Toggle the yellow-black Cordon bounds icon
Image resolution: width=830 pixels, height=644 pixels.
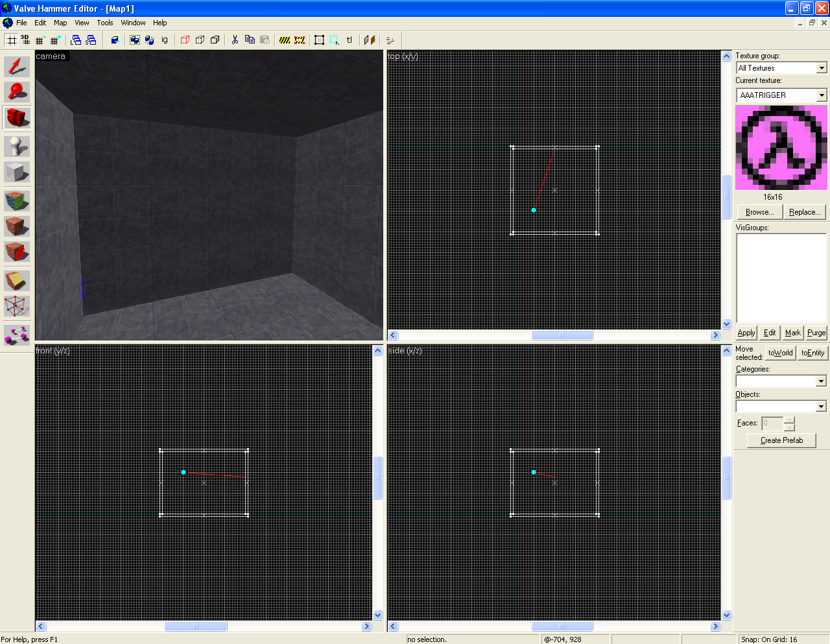285,40
